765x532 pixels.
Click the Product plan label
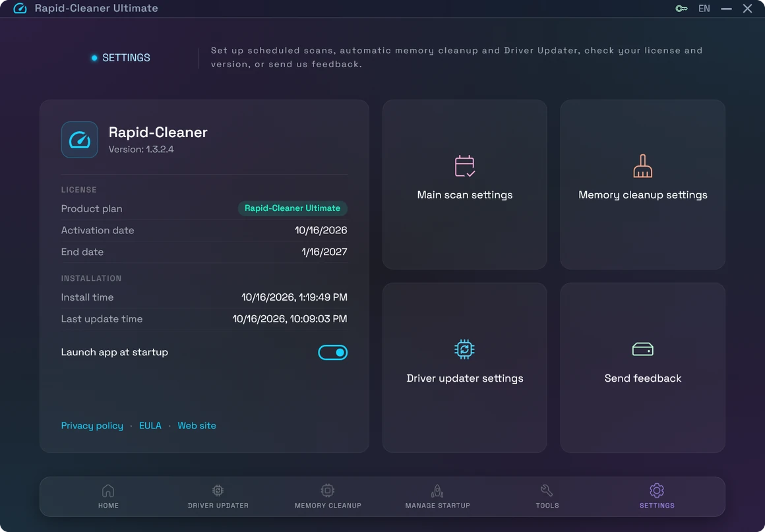pos(92,209)
